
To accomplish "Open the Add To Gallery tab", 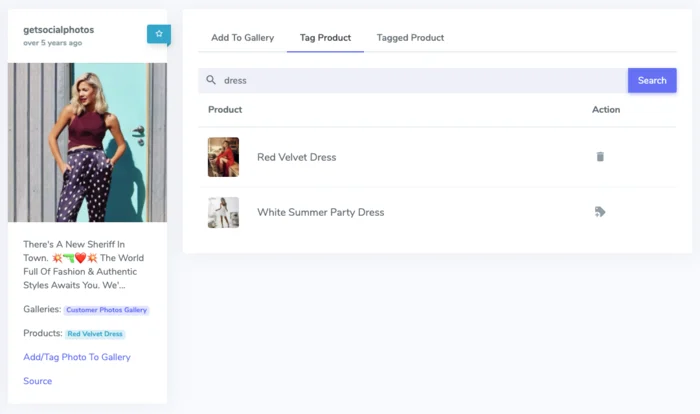I will [x=242, y=38].
